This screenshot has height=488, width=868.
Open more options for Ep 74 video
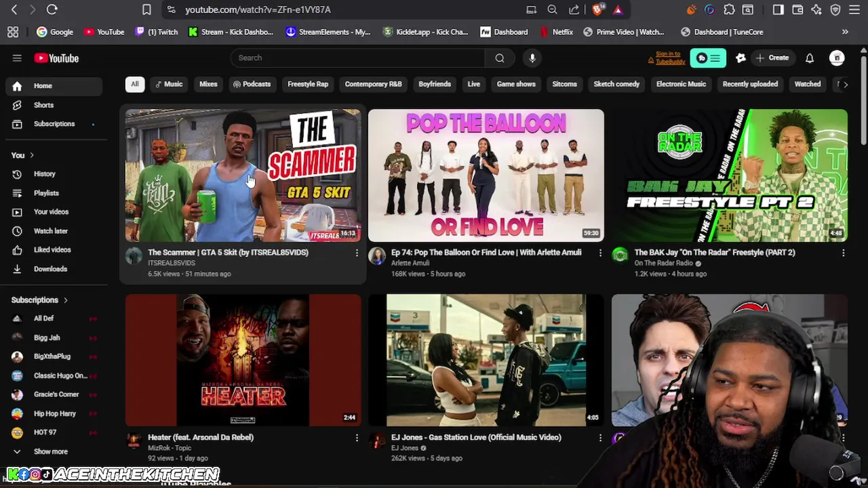pyautogui.click(x=600, y=253)
